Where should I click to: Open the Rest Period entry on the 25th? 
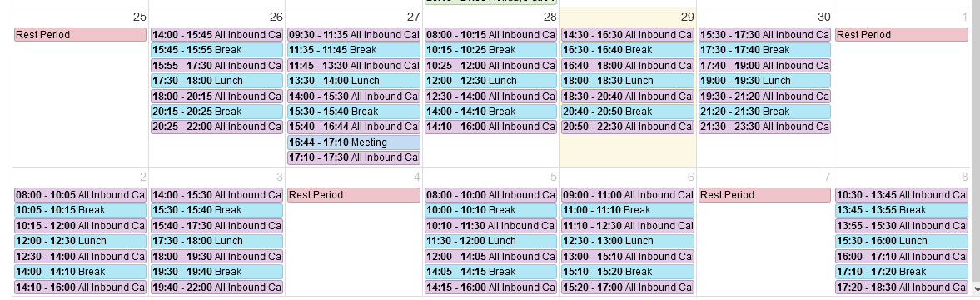[x=80, y=35]
